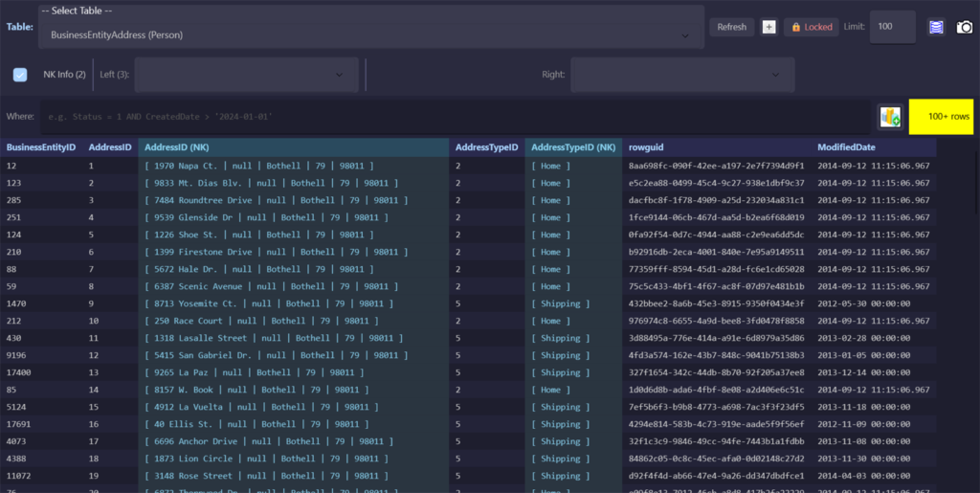Select the 7484 Roundtree Drive address cell

tap(293, 200)
